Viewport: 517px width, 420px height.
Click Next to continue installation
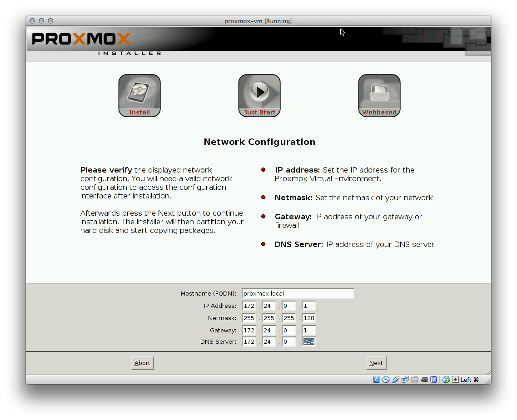(x=376, y=363)
